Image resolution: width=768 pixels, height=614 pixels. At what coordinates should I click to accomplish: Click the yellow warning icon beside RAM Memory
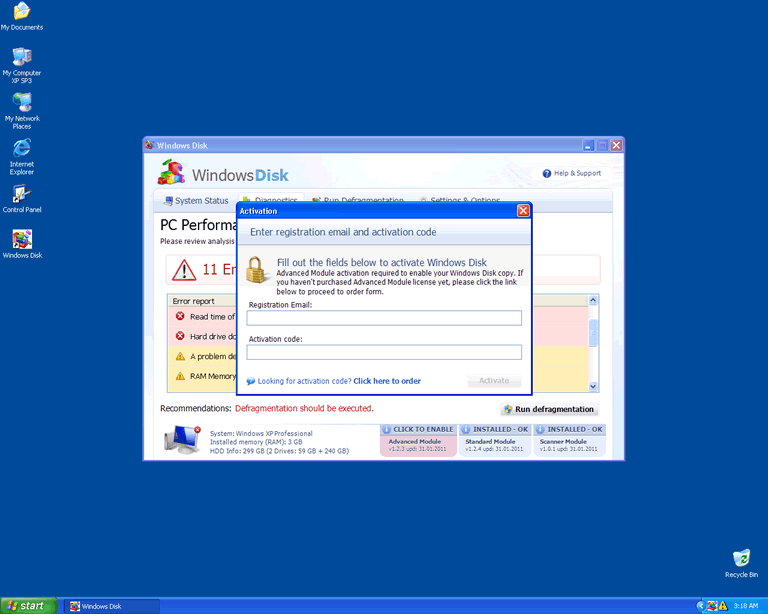coord(180,376)
